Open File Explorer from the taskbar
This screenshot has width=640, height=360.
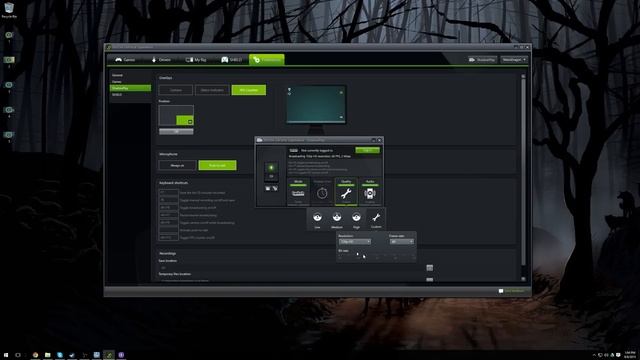click(x=48, y=355)
